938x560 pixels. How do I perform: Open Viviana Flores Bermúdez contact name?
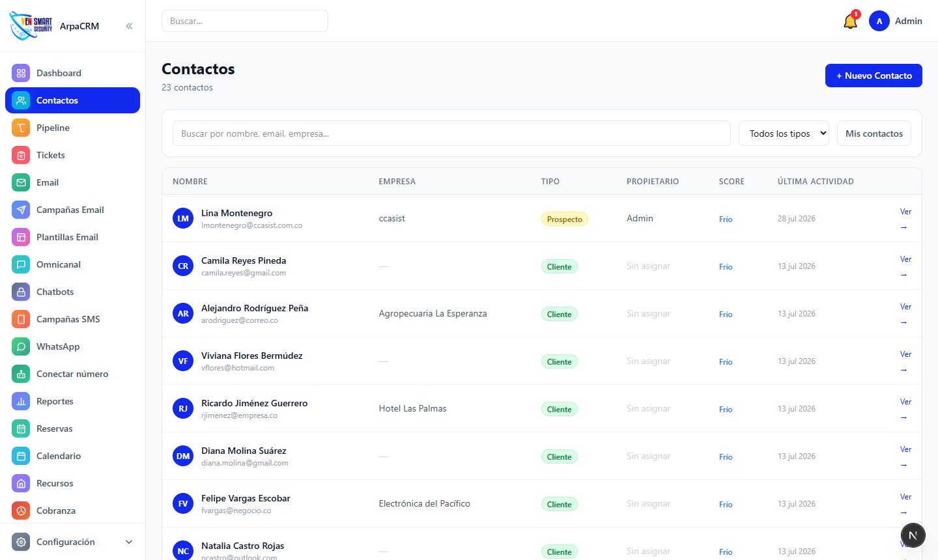(252, 356)
